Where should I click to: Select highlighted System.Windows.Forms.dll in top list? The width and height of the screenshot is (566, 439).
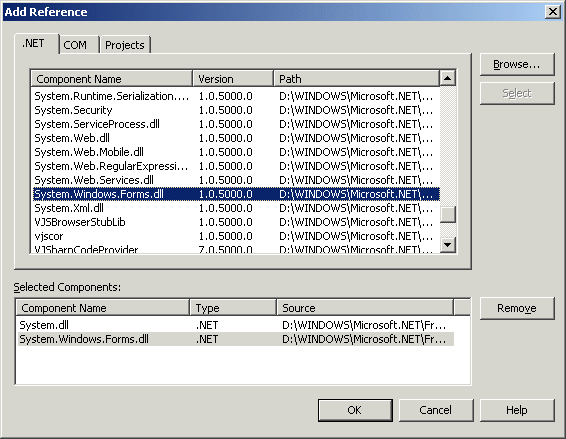point(236,194)
